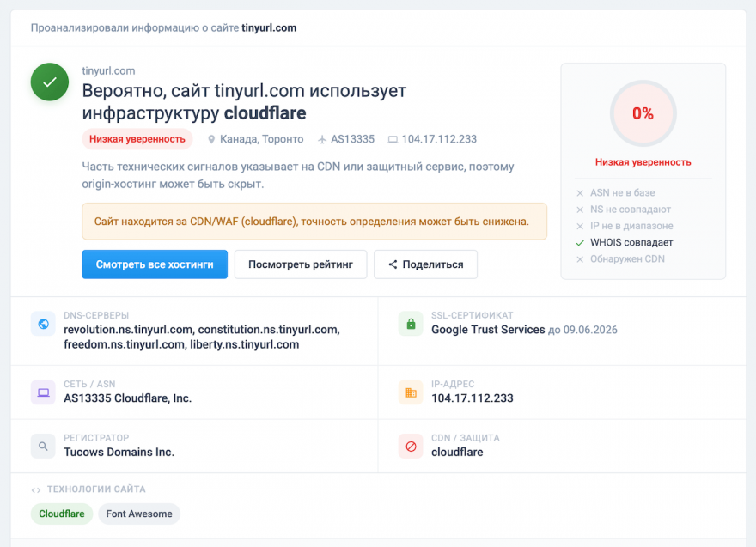Select the Font Awesome technology tag
The width and height of the screenshot is (756, 547).
coord(139,514)
